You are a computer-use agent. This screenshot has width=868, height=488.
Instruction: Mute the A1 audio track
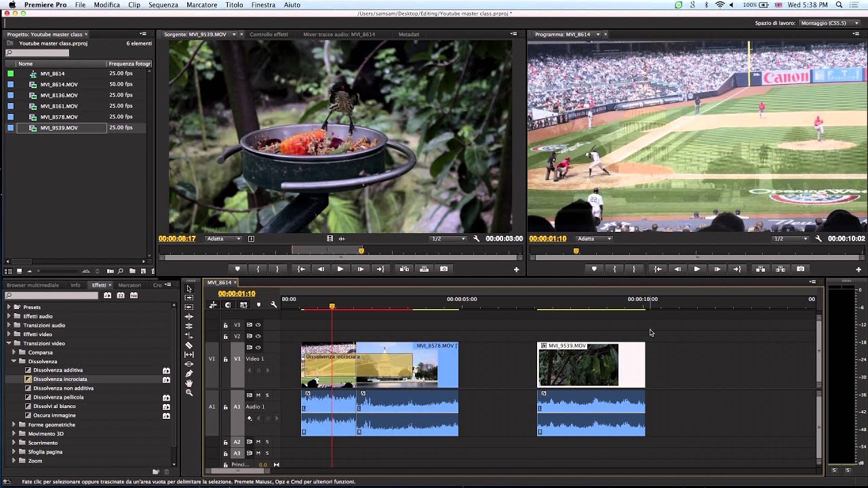(x=258, y=395)
